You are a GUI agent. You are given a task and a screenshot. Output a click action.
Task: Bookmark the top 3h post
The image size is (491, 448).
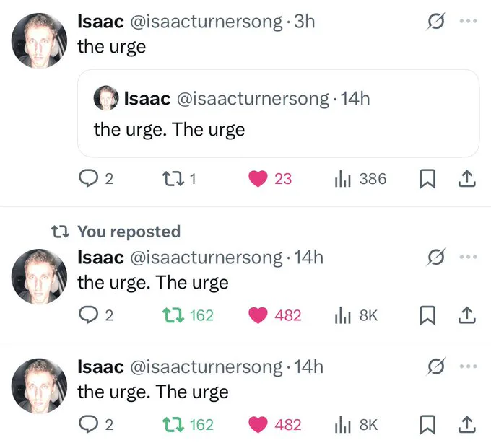tap(427, 179)
